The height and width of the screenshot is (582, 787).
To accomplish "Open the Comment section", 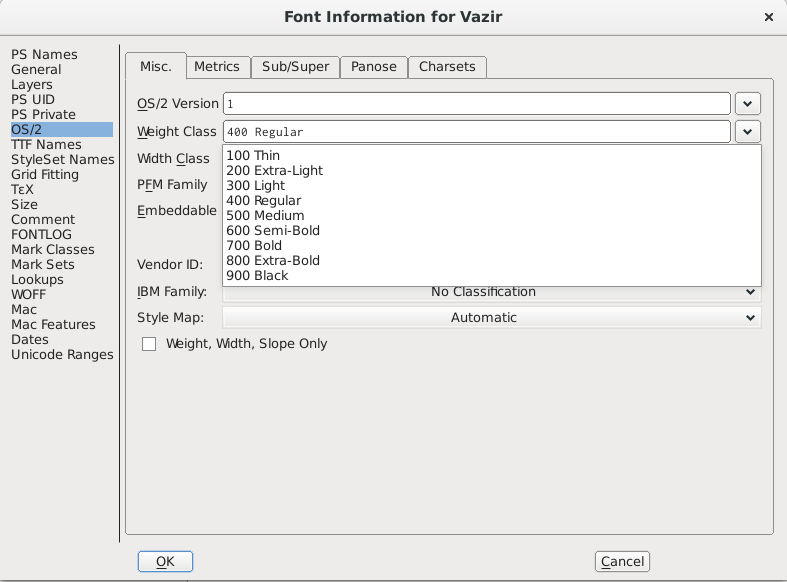I will click(x=43, y=220).
